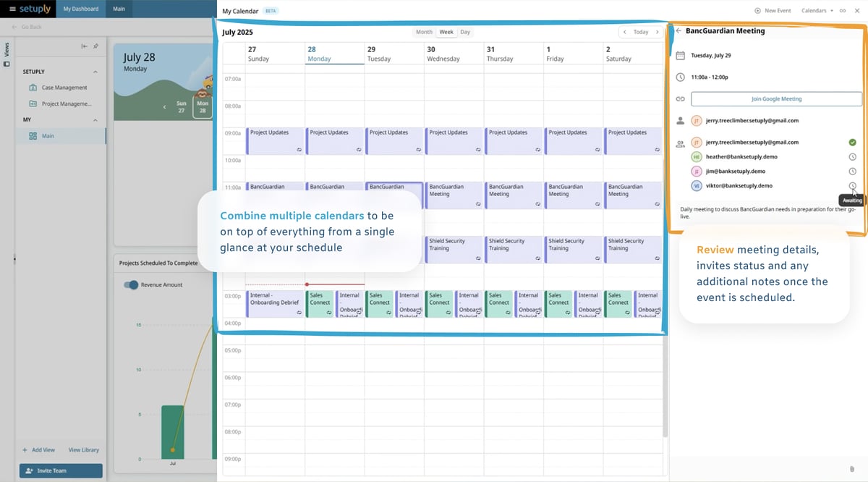Click the Invite Team button
Screen dimensions: 868x482
[61, 470]
